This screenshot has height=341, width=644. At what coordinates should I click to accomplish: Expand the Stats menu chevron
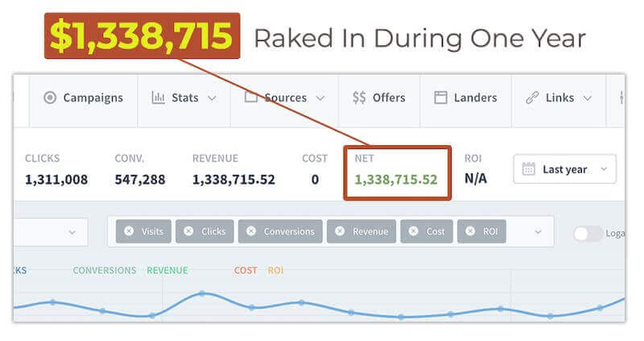coord(212,98)
